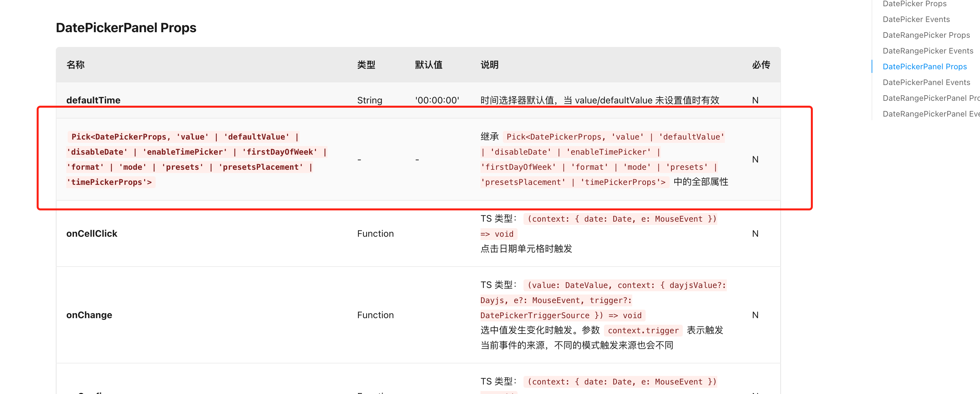
Task: Open DatePickerPanel Events section
Action: tap(927, 82)
